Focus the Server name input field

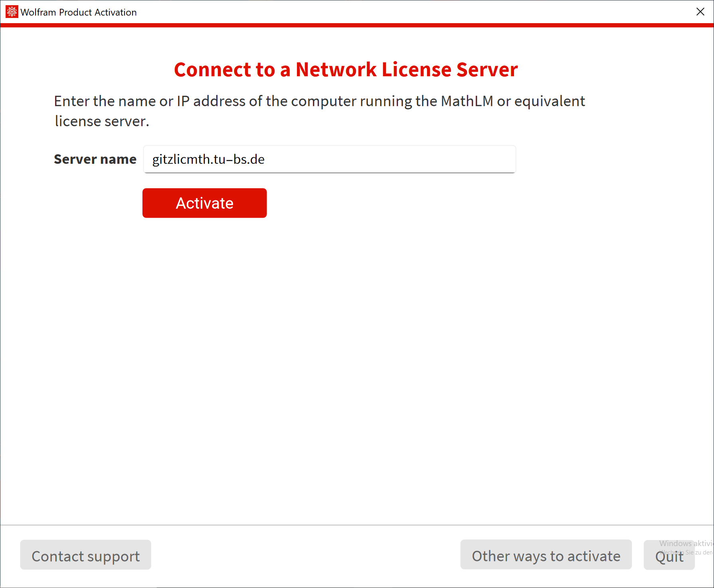330,159
